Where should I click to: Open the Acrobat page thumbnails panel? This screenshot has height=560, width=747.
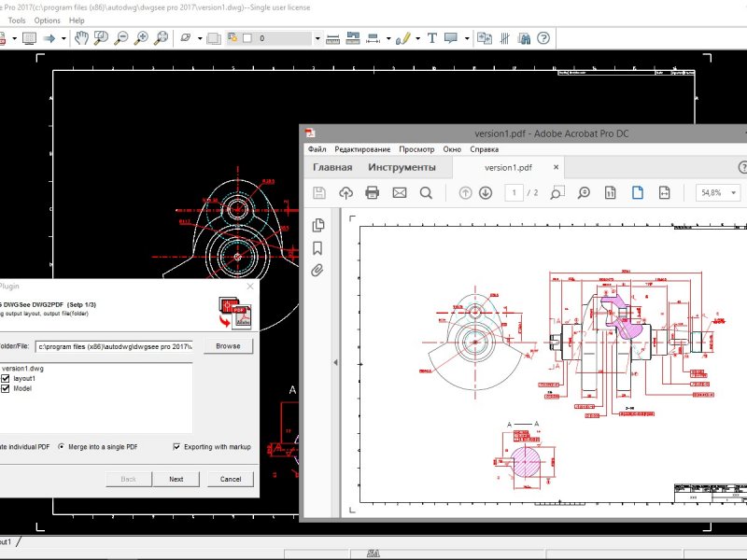(318, 225)
